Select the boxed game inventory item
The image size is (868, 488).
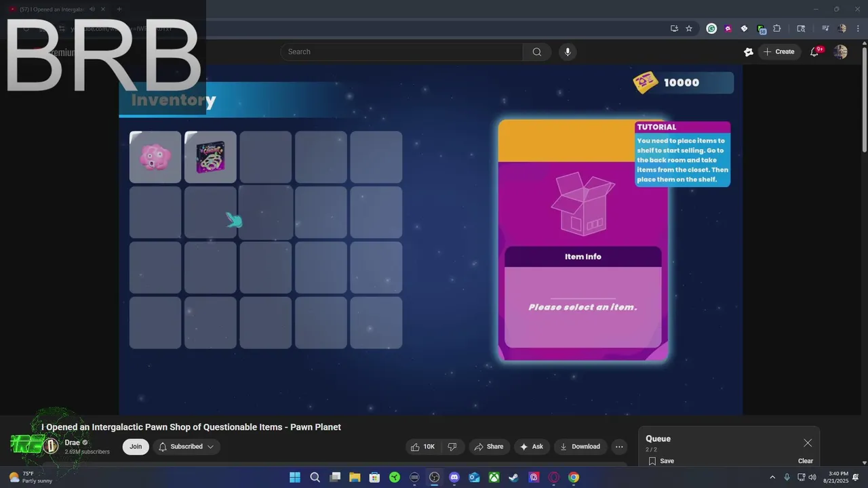pos(210,157)
